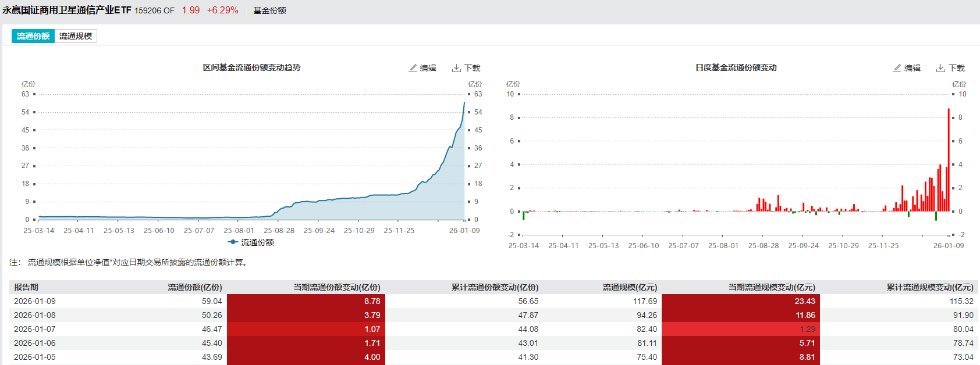The height and width of the screenshot is (365, 980).
Task: Click 当期流通规模变动(亿元) column header
Action: tap(772, 287)
